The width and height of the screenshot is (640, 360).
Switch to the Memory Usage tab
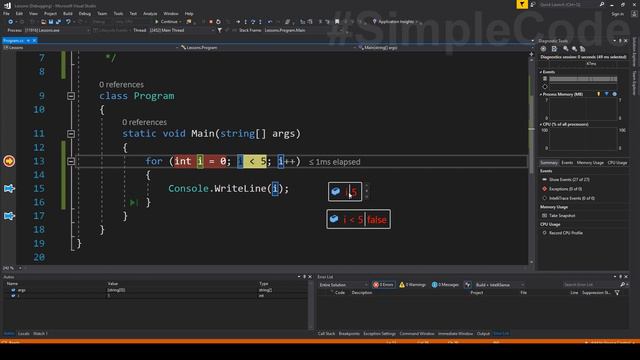coord(590,163)
